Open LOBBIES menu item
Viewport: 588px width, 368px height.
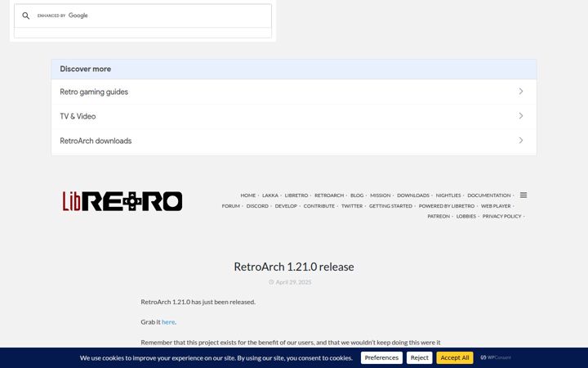click(x=466, y=216)
